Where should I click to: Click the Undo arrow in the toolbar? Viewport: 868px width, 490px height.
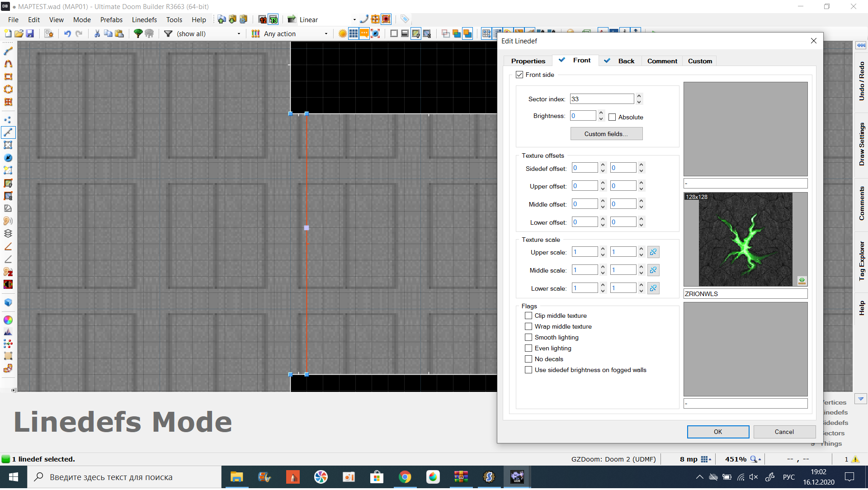click(x=67, y=34)
